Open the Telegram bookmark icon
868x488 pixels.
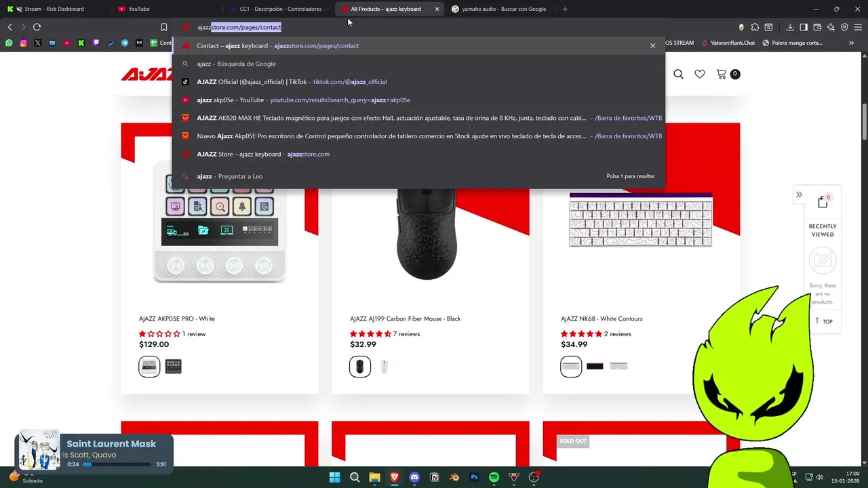(x=125, y=43)
